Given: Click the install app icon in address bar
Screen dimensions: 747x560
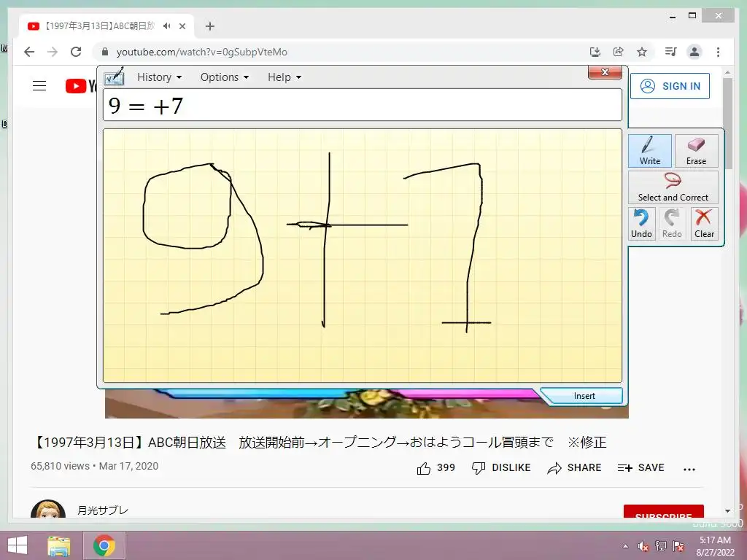Looking at the screenshot, I should click(595, 52).
